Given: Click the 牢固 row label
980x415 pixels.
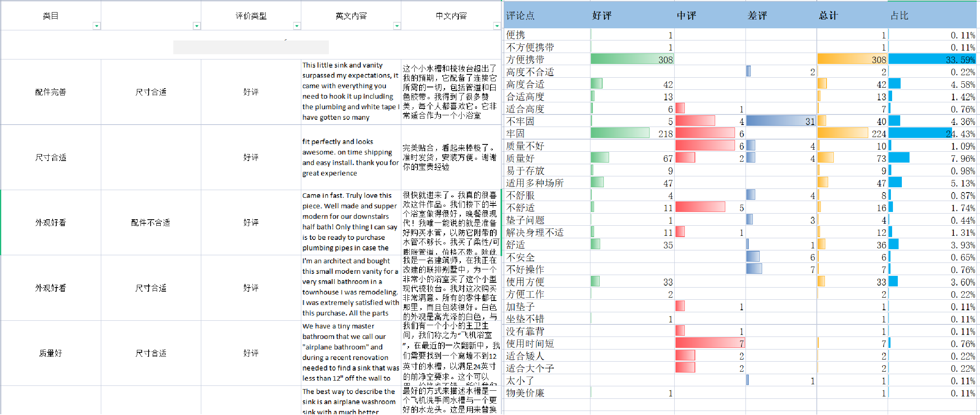Looking at the screenshot, I should [516, 133].
